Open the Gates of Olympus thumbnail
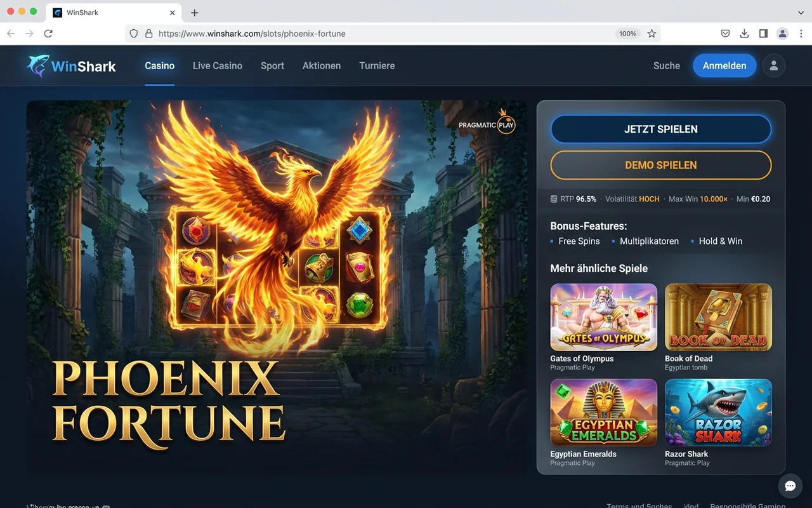This screenshot has width=812, height=508. 604,317
